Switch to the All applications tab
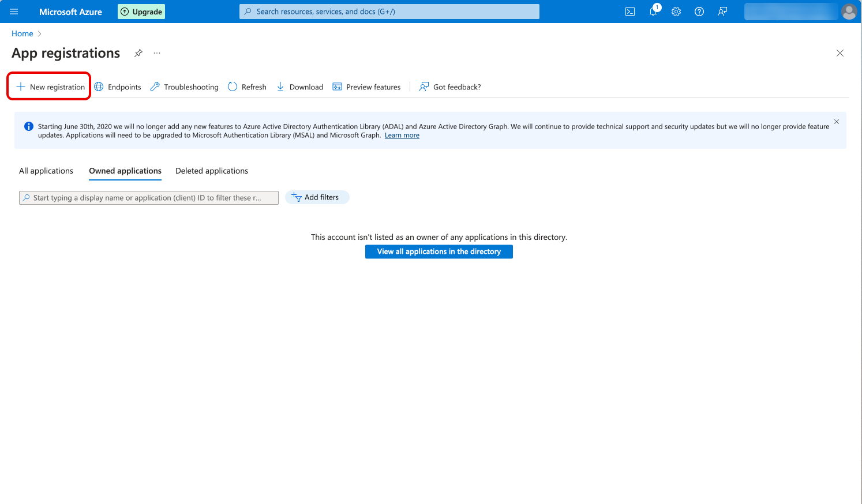This screenshot has width=862, height=504. [x=46, y=171]
